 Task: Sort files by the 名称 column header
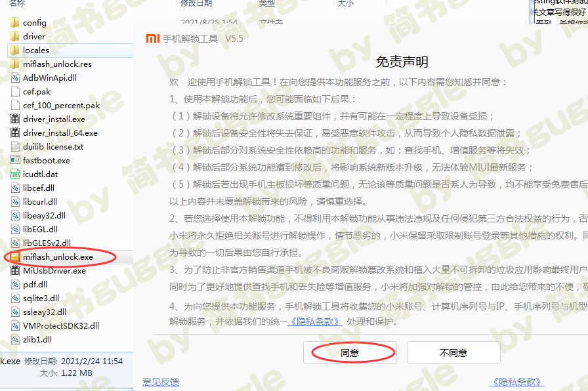point(17,3)
